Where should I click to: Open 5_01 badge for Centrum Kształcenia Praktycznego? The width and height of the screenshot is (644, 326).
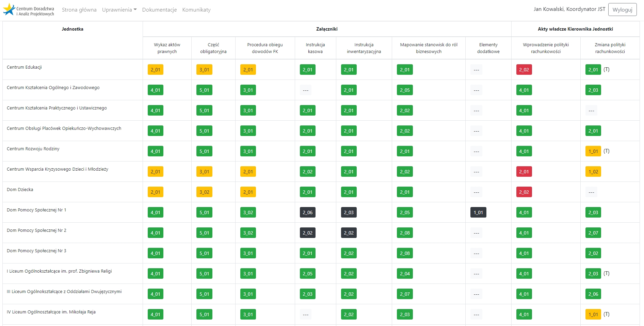[204, 110]
